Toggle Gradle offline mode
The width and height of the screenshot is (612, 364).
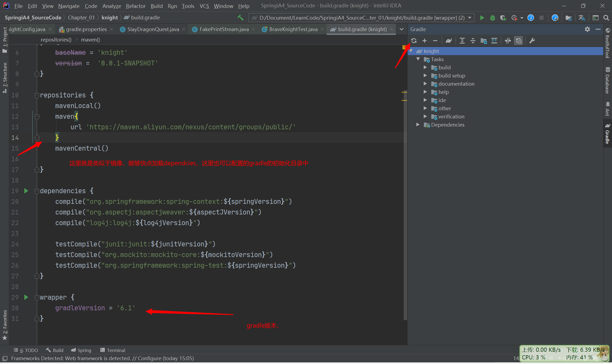click(508, 41)
